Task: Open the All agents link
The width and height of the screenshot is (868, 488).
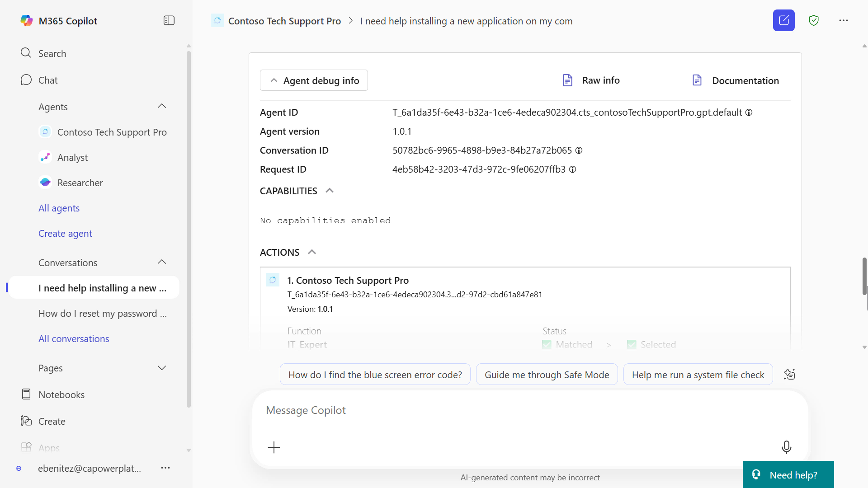Action: [x=59, y=208]
